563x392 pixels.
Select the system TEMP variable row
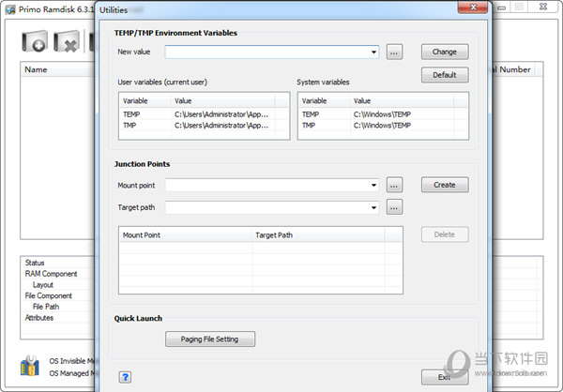pos(383,114)
